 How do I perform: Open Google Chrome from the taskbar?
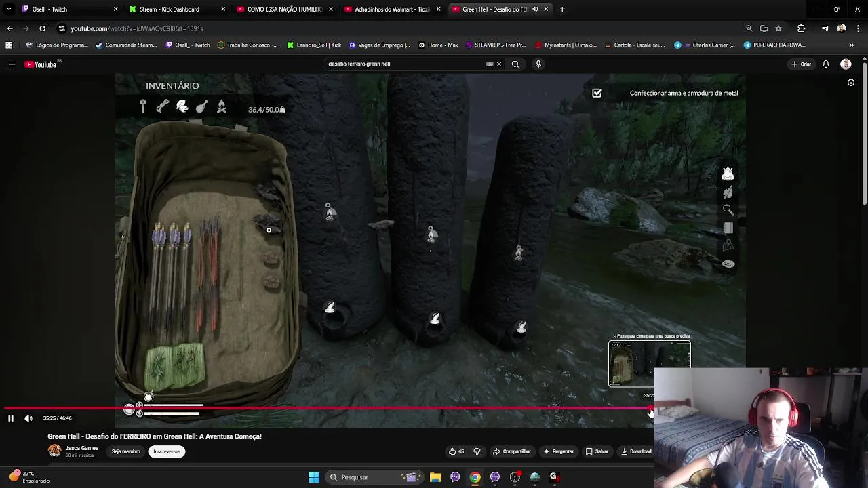pos(475,477)
